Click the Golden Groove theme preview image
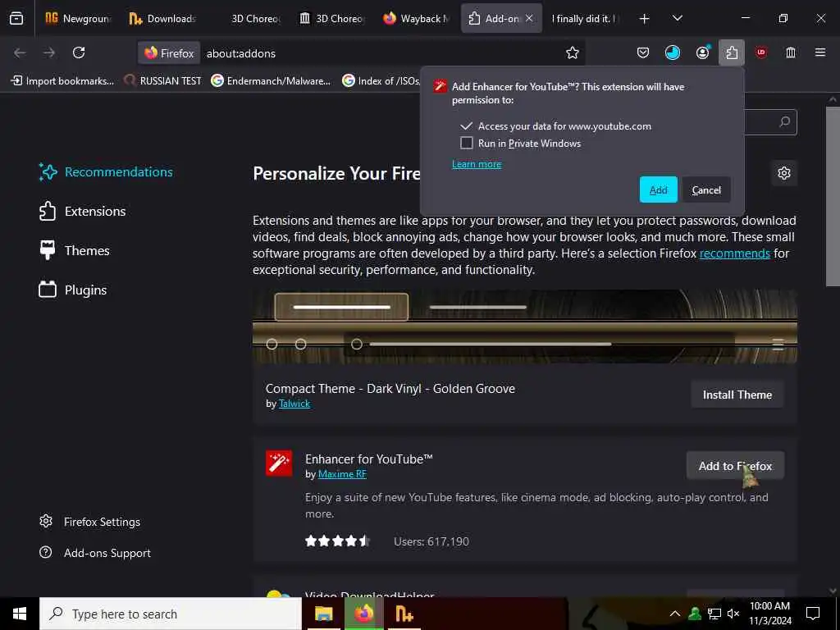 point(525,326)
